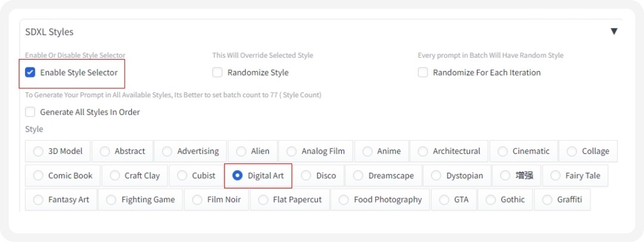The height and width of the screenshot is (242, 644).
Task: Pick the Advertising style
Action: click(x=168, y=151)
